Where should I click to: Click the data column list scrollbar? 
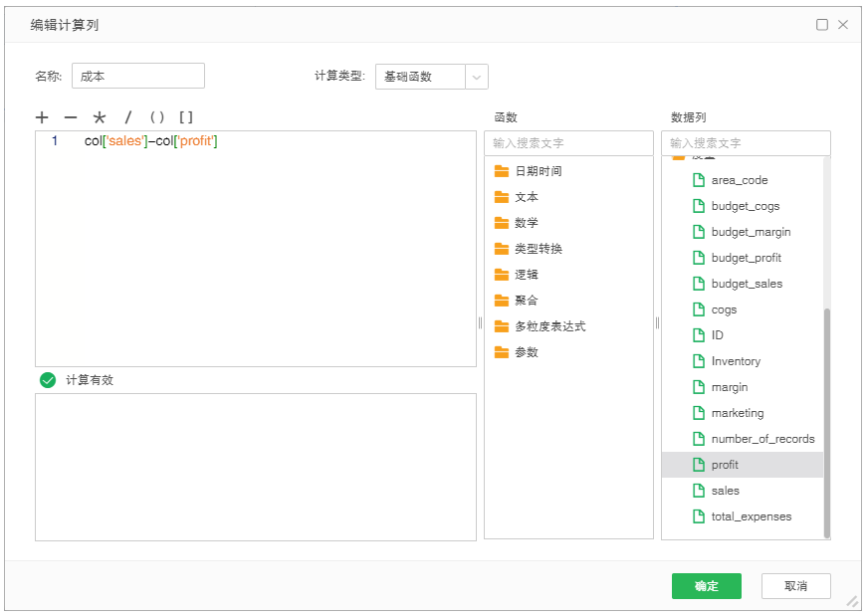826,418
